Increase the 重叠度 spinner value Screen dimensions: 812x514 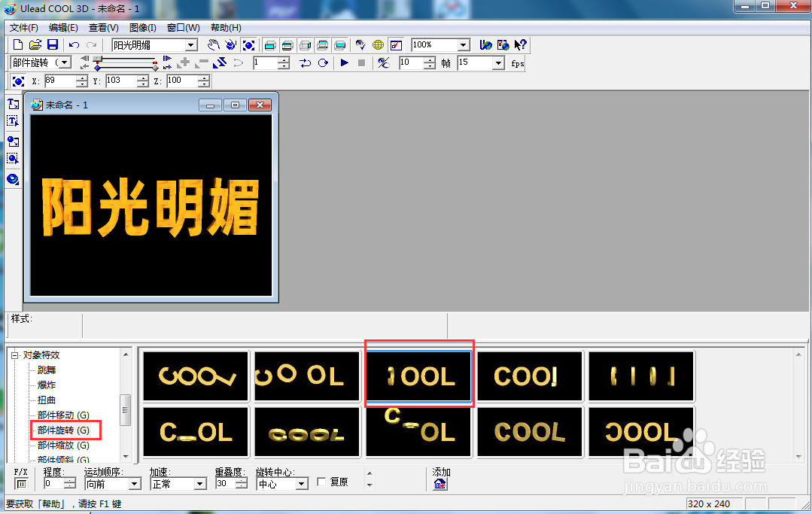[242, 481]
